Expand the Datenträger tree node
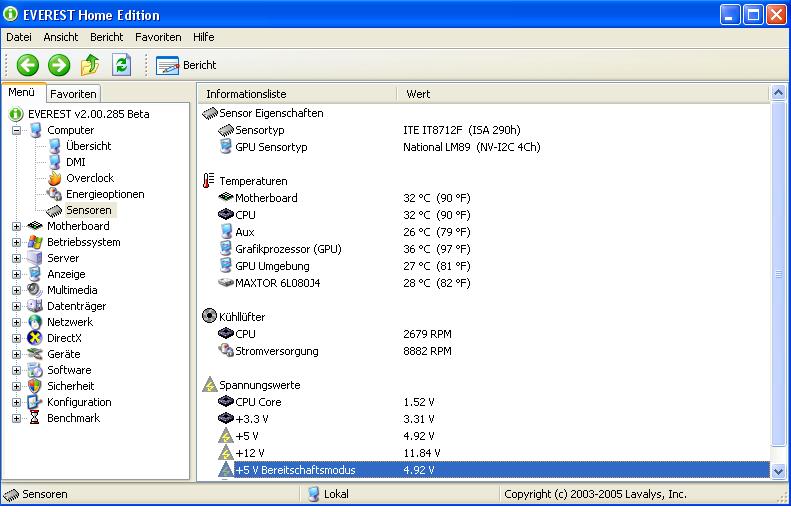 click(17, 307)
